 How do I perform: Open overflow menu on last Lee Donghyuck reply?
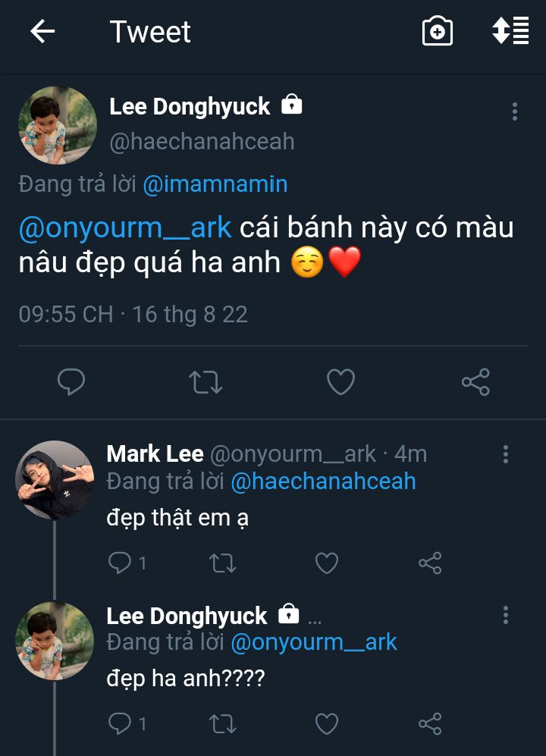(506, 615)
